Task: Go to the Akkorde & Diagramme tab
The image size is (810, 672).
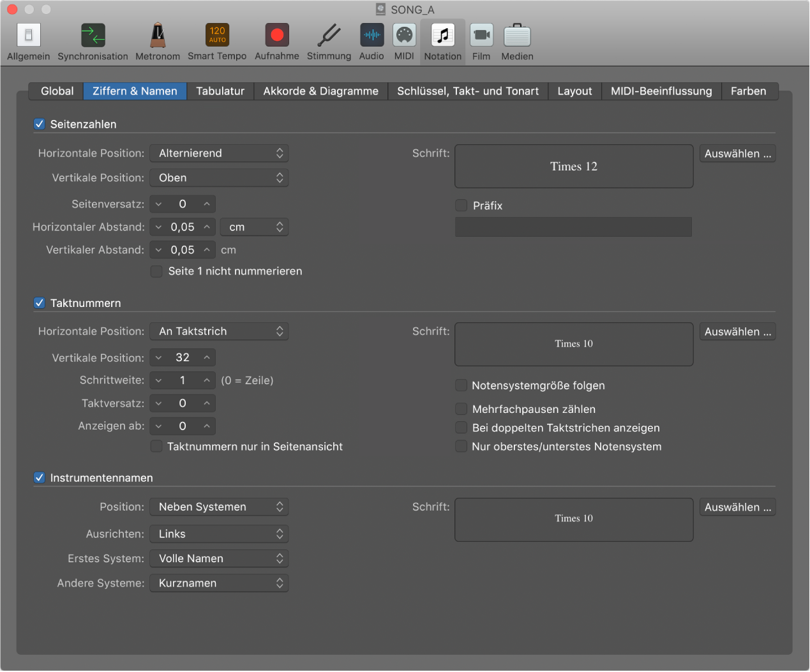Action: coord(320,91)
